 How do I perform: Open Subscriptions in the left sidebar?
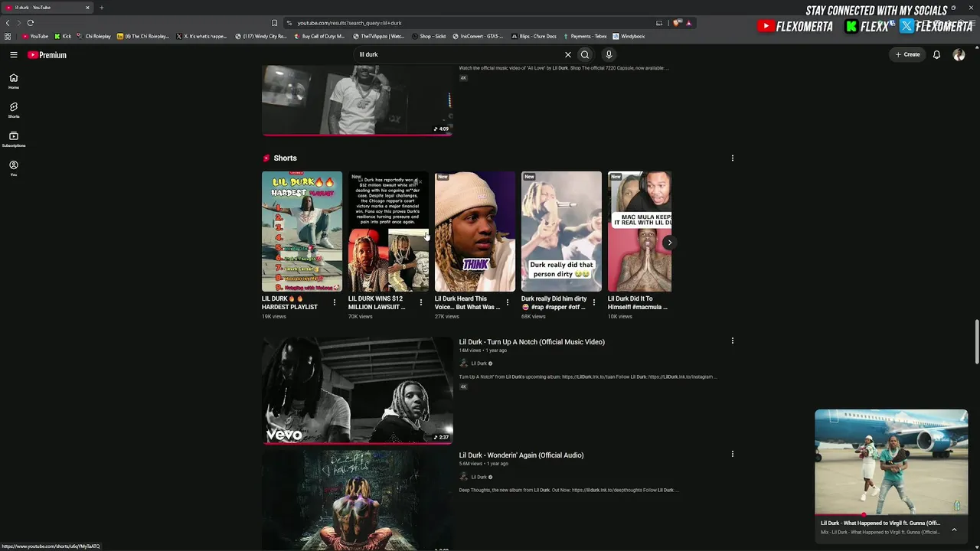coord(13,139)
